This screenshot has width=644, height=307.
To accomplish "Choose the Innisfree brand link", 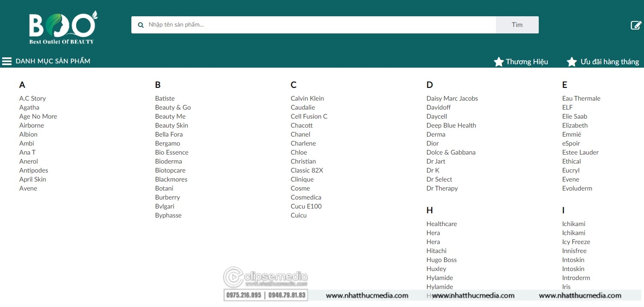I will [x=574, y=251].
